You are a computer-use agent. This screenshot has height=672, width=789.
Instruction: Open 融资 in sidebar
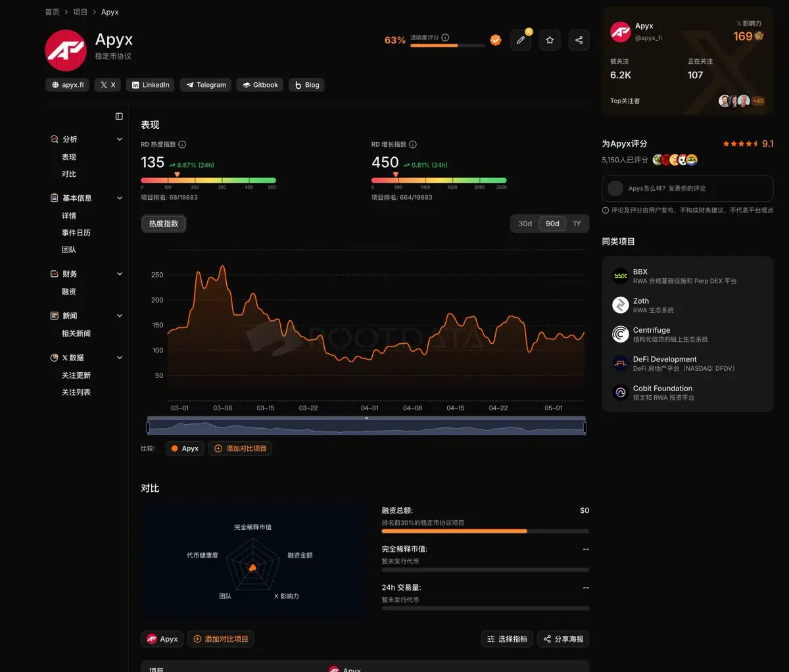pyautogui.click(x=69, y=291)
